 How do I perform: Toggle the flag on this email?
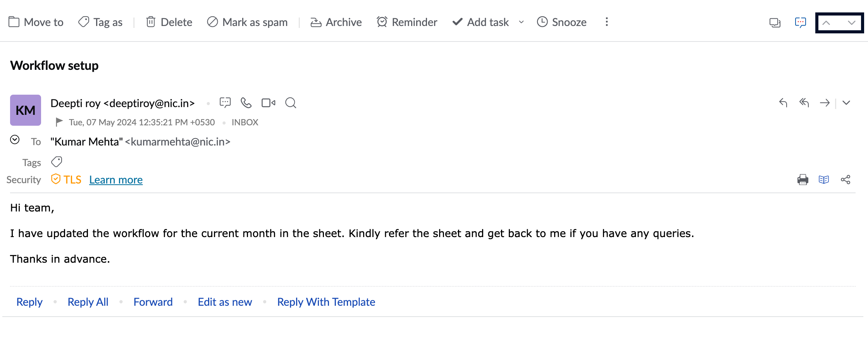pyautogui.click(x=59, y=122)
